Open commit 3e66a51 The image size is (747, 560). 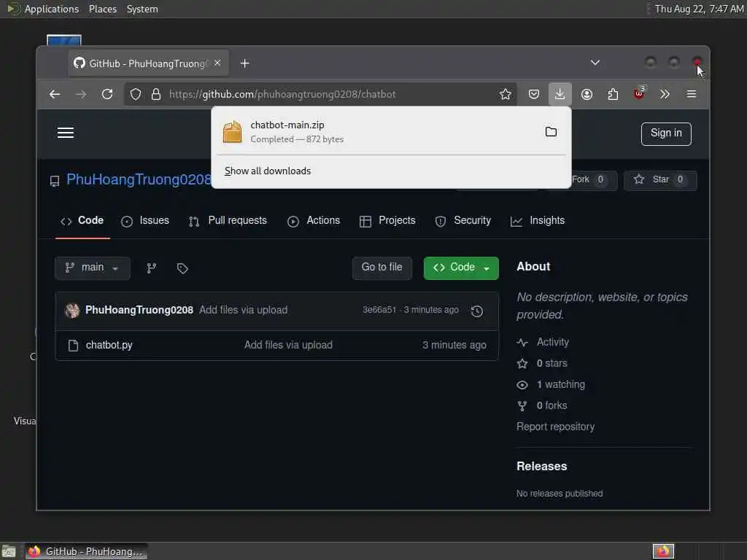tap(379, 310)
